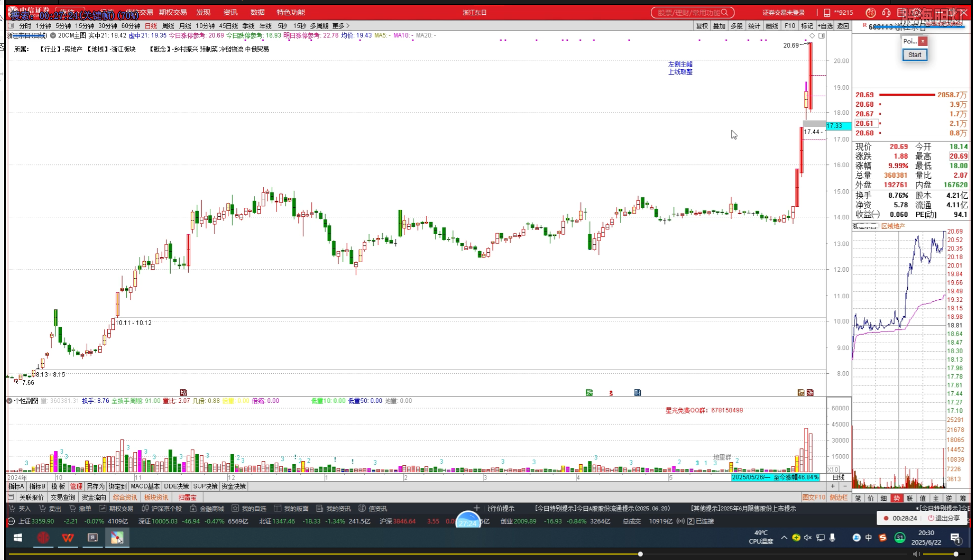Open the 特色功能 menu
Viewport: 973px width, 560px height.
[291, 12]
